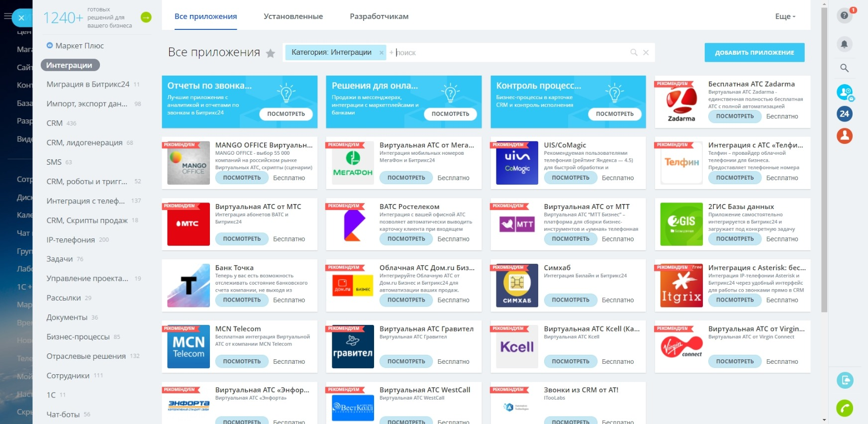Click the search magnifier in the filter field
The image size is (868, 424).
[x=634, y=52]
